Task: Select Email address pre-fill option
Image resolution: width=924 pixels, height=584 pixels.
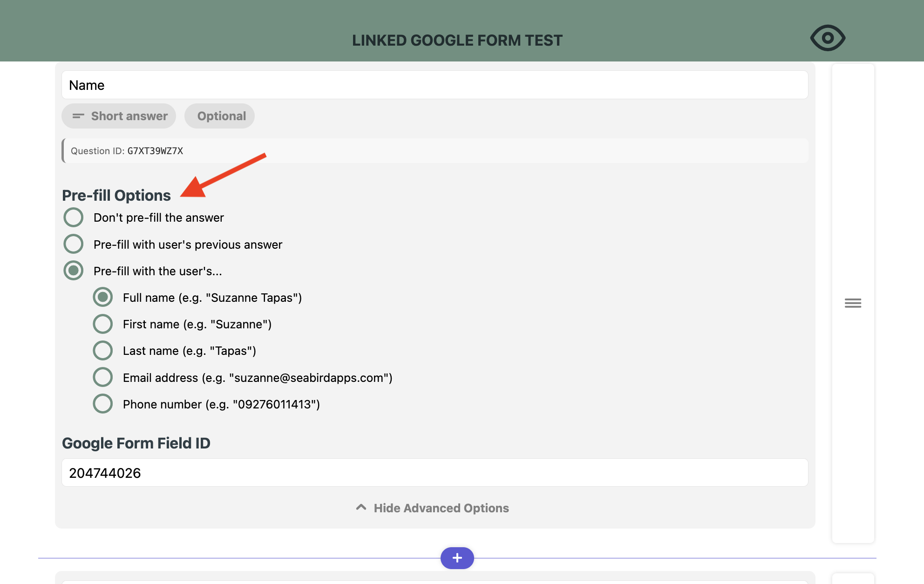Action: [103, 377]
